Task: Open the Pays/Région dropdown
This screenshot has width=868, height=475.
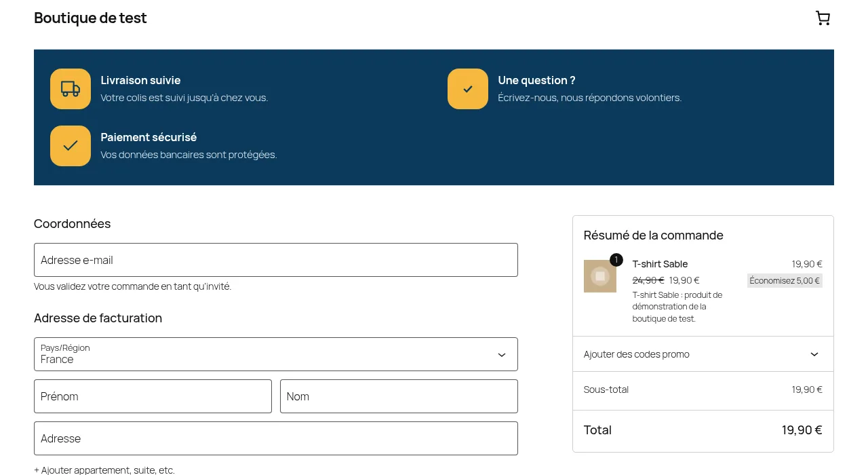Action: 276,354
